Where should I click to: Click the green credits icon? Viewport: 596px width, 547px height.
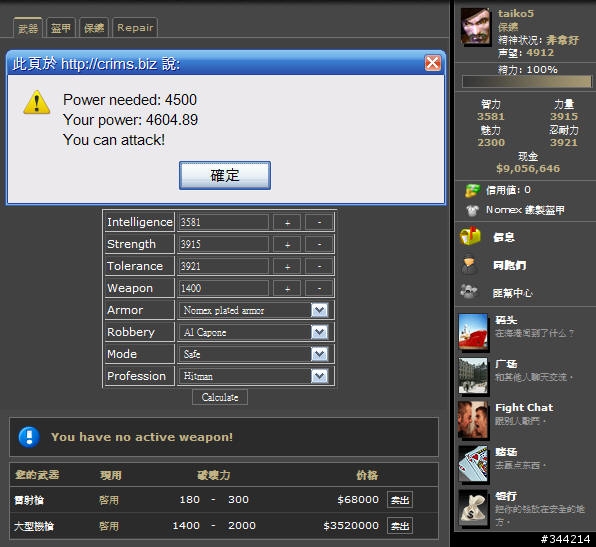coord(472,190)
